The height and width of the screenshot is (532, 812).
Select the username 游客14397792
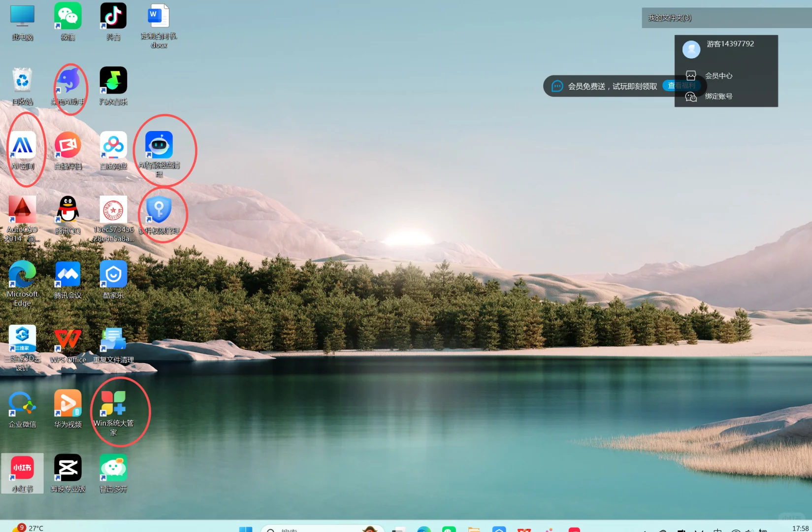pos(730,44)
